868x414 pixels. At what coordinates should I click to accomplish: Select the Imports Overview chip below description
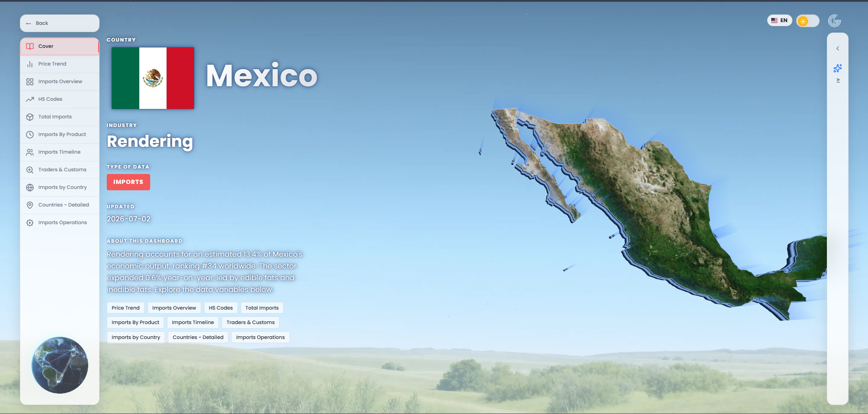click(174, 308)
